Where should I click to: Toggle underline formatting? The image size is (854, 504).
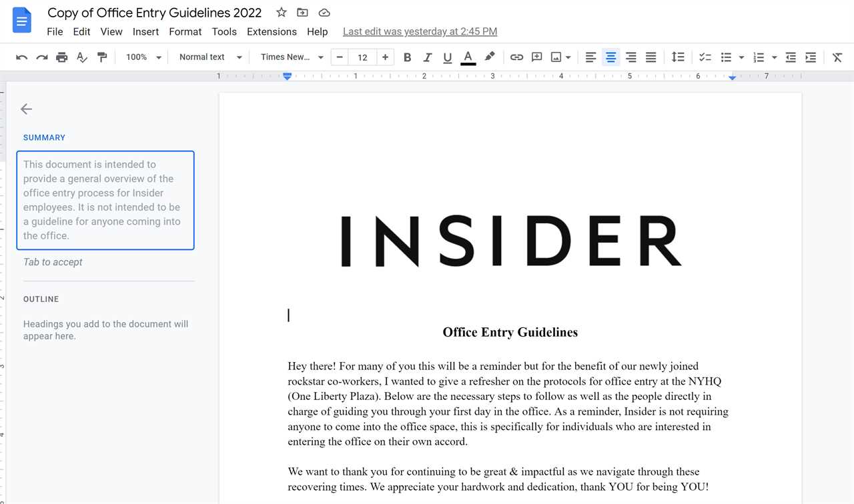click(x=447, y=57)
